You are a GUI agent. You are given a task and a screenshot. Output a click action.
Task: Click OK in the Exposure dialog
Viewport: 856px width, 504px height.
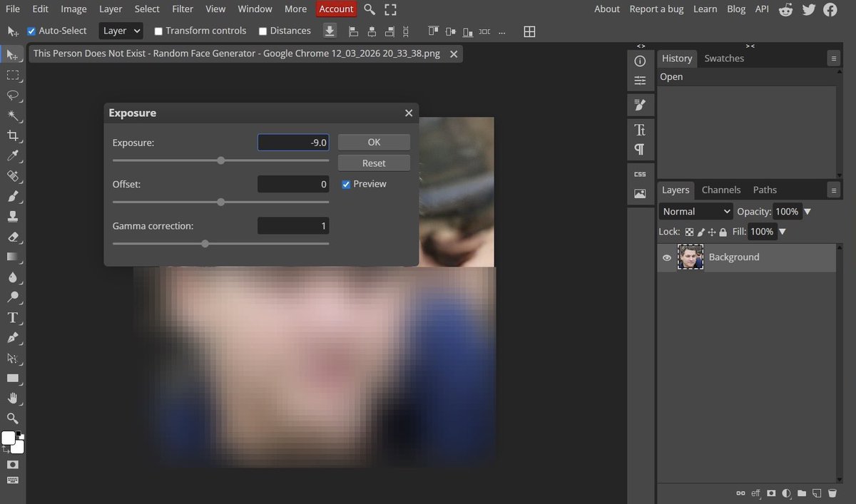point(374,143)
